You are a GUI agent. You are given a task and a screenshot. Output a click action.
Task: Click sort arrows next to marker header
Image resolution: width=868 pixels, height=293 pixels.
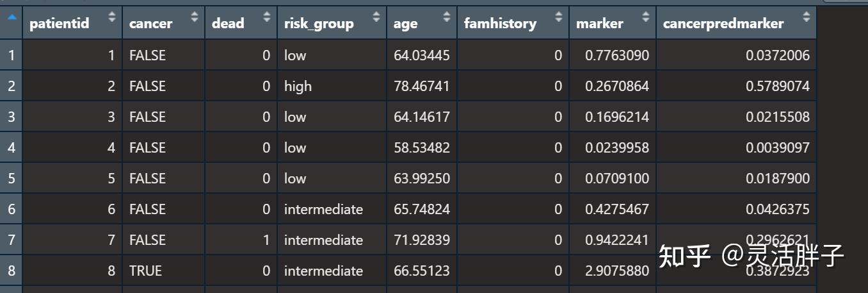tap(646, 17)
